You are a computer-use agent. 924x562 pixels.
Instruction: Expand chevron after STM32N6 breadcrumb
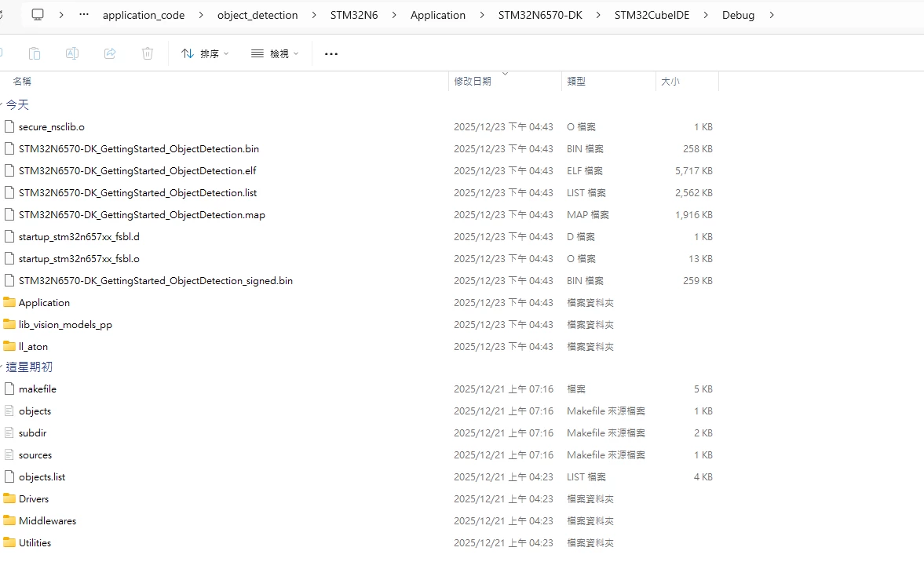[394, 15]
